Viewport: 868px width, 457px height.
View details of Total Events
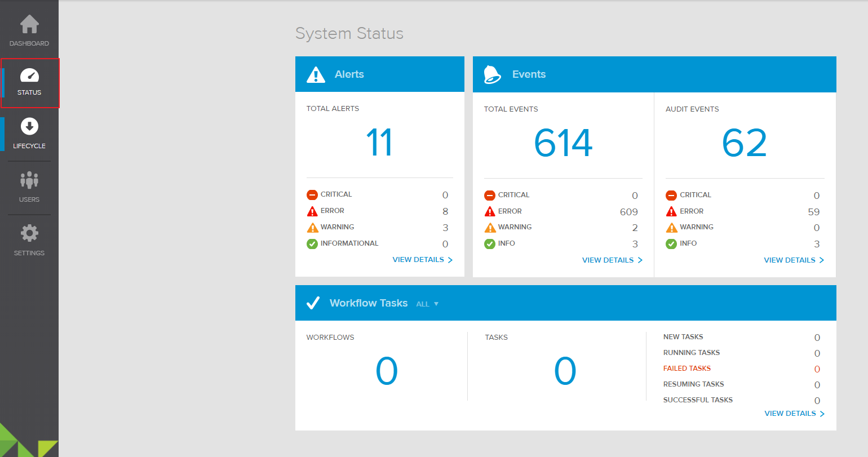tap(612, 260)
